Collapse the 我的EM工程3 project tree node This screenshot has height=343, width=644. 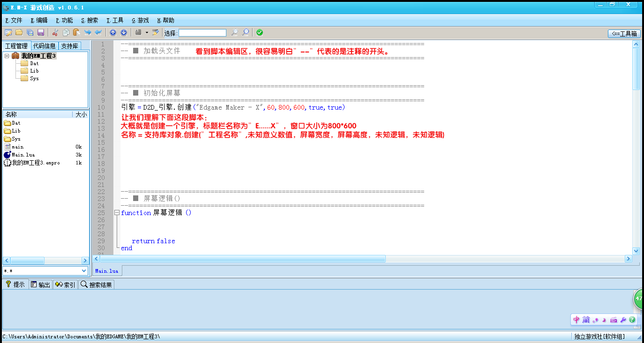click(7, 56)
